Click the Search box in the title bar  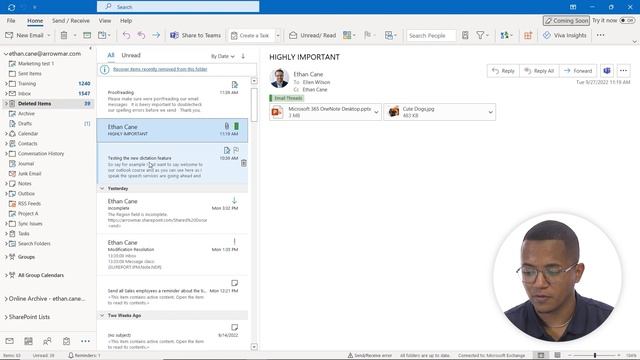(178, 7)
